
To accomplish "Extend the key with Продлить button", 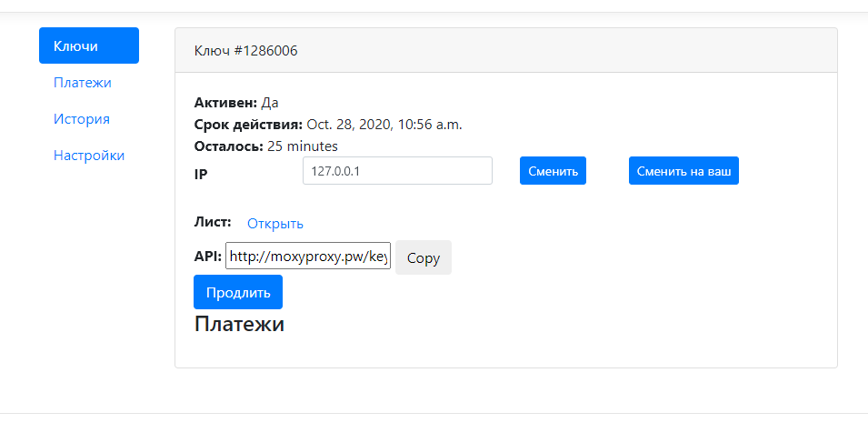I will 238,292.
